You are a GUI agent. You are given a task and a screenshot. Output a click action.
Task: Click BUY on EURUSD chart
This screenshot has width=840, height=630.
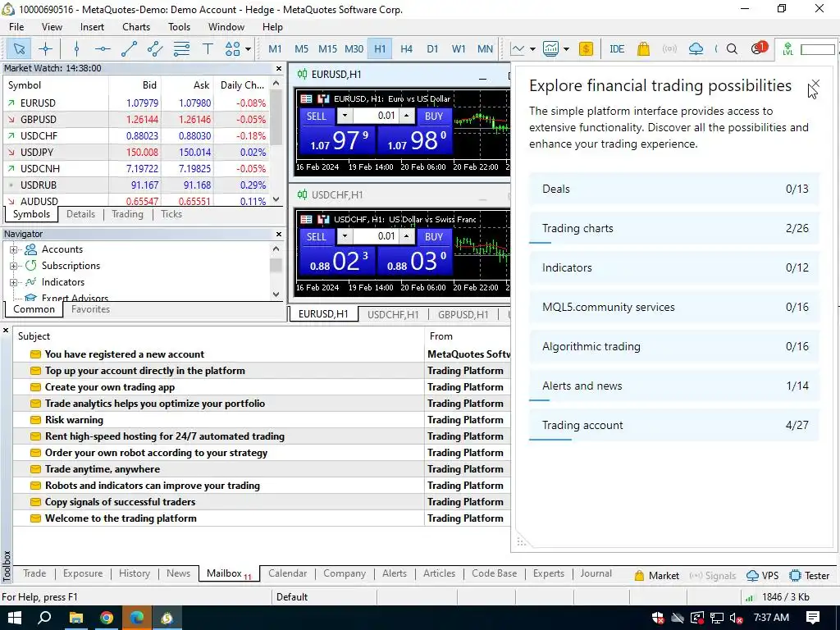pos(433,116)
